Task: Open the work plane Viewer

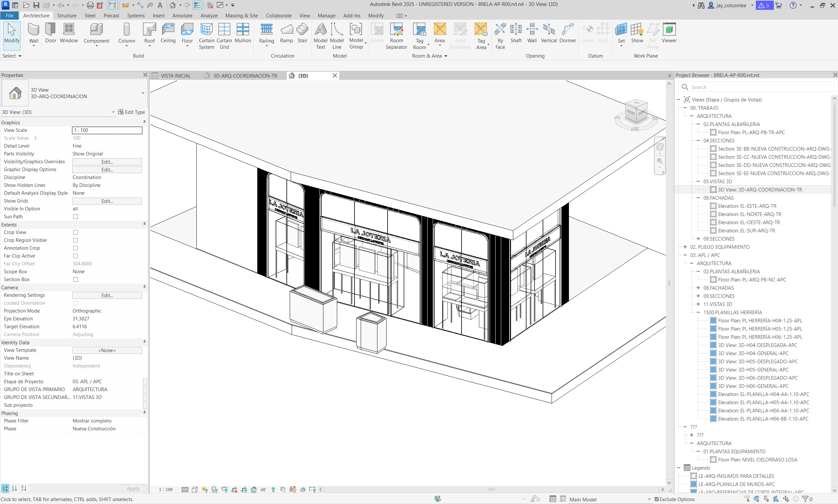Action: (x=669, y=30)
